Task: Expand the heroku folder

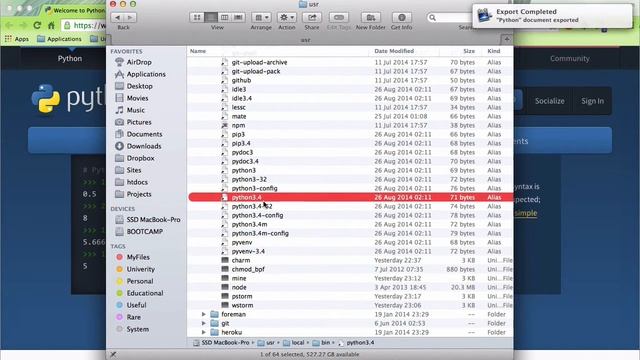Action: pos(204,332)
